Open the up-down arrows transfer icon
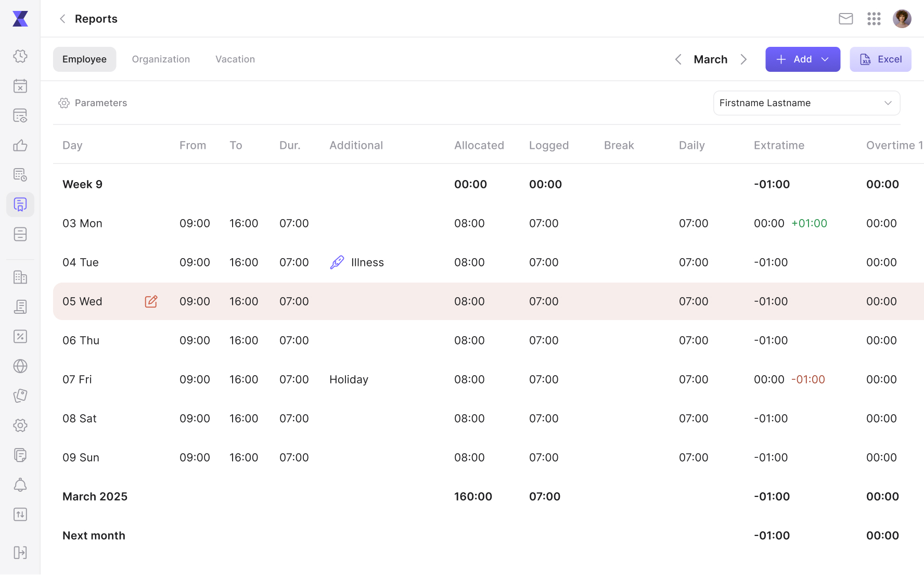Image resolution: width=924 pixels, height=587 pixels. point(20,514)
